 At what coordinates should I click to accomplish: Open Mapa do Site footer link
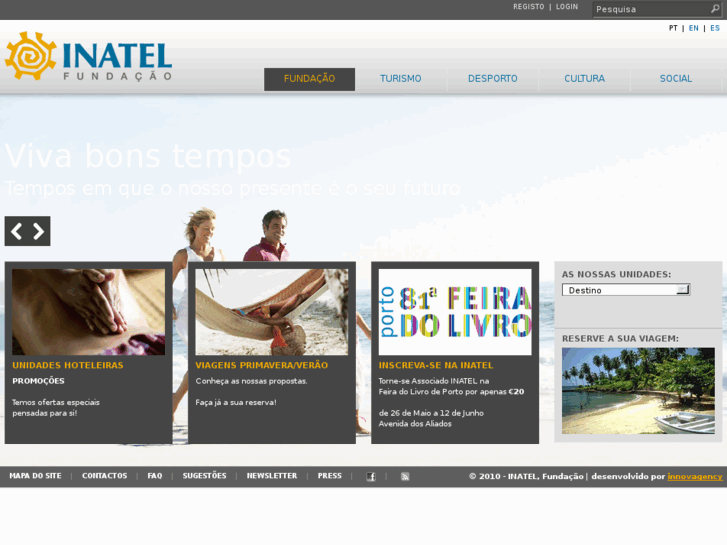(x=35, y=476)
